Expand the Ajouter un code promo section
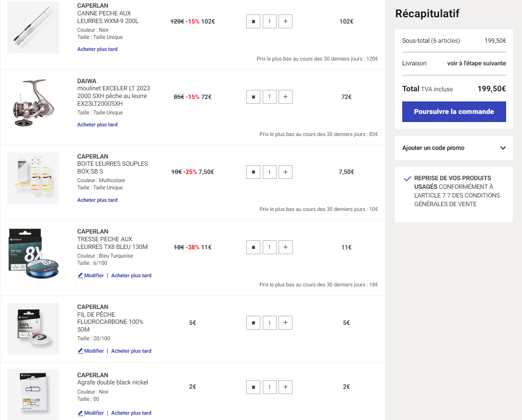The height and width of the screenshot is (420, 522). (x=454, y=148)
